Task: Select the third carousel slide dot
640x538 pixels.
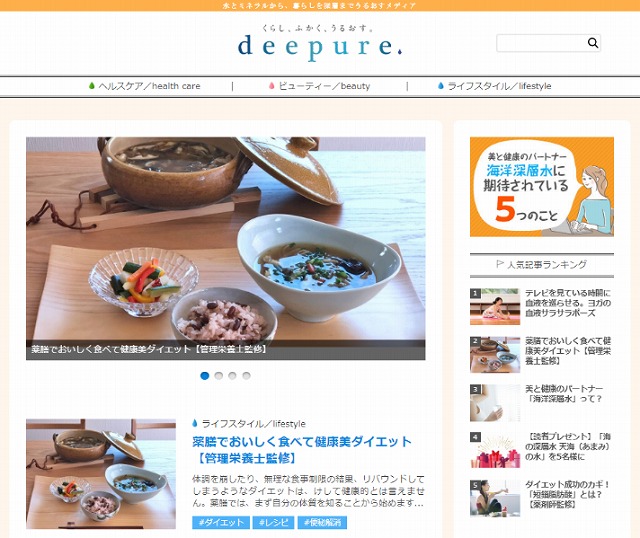Action: click(x=232, y=376)
